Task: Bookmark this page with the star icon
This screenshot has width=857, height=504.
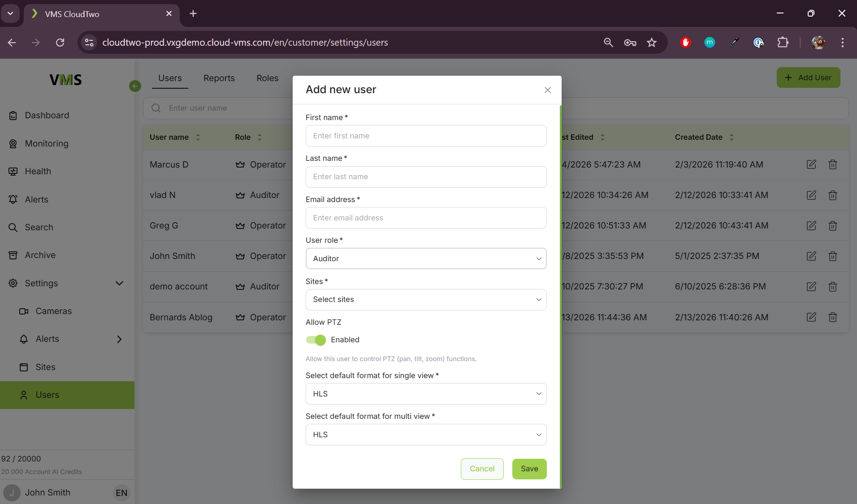Action: coord(651,43)
